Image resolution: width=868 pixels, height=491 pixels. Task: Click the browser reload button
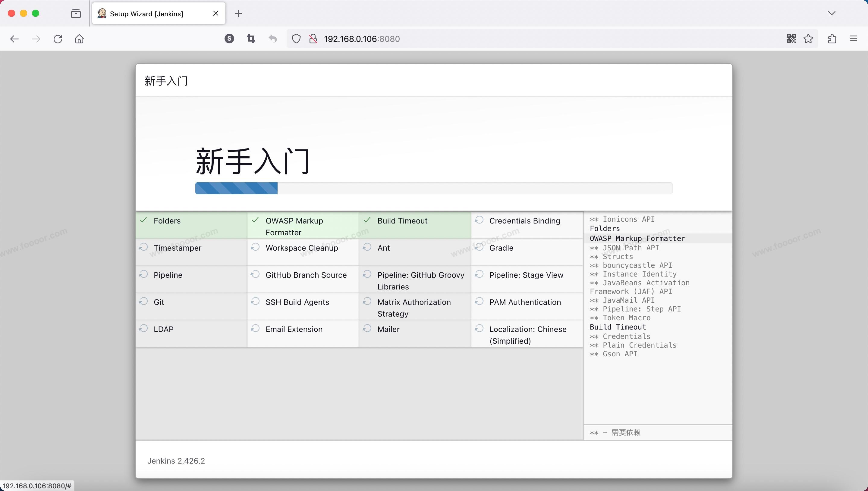(58, 39)
